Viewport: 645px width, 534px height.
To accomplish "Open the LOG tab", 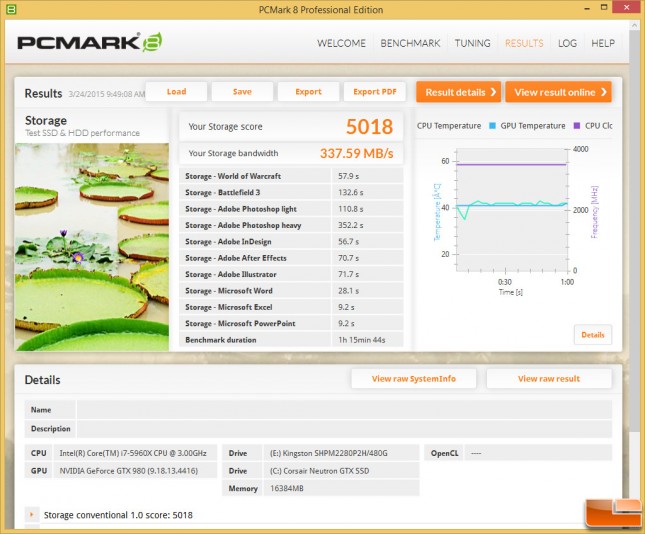I will [x=567, y=43].
